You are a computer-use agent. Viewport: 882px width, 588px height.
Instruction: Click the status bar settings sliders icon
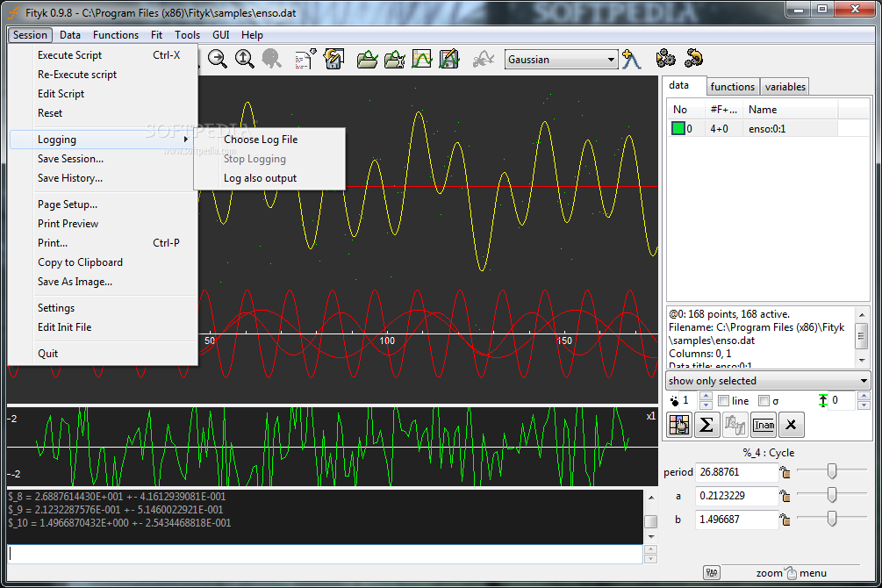[x=712, y=573]
